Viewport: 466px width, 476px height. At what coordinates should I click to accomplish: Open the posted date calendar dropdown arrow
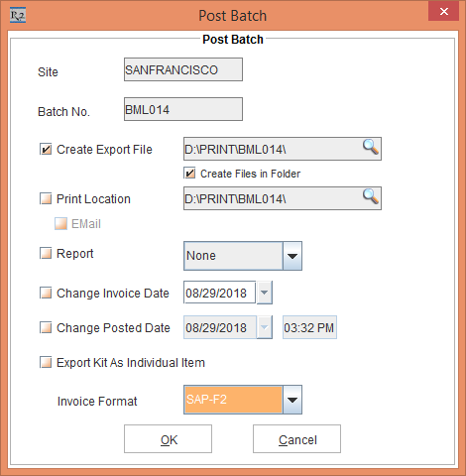tap(265, 327)
